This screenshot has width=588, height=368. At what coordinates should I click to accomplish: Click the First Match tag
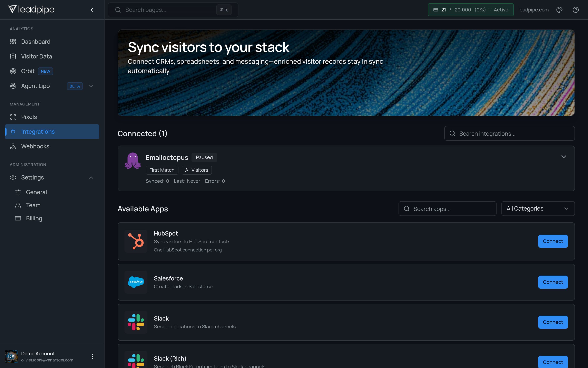pos(162,170)
